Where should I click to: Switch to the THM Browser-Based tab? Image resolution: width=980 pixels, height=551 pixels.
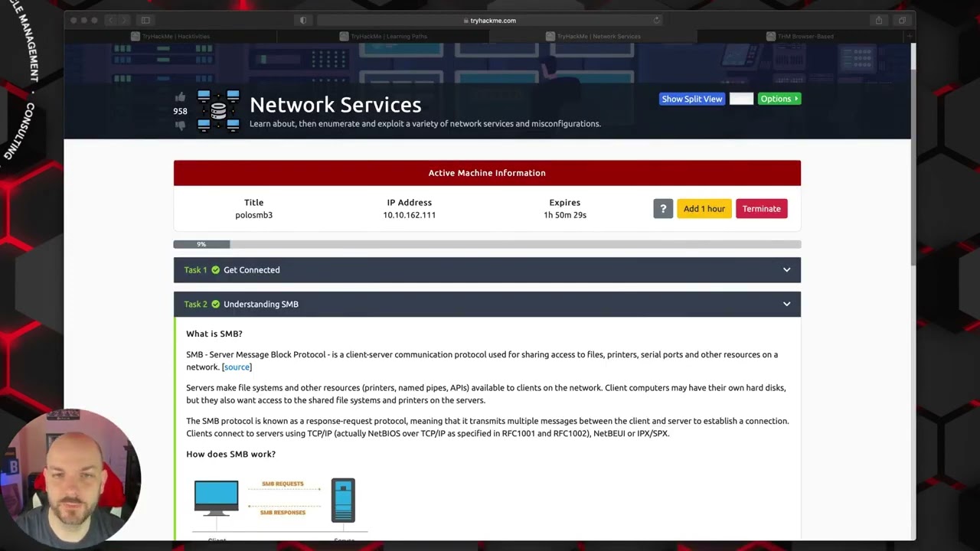[x=801, y=36]
